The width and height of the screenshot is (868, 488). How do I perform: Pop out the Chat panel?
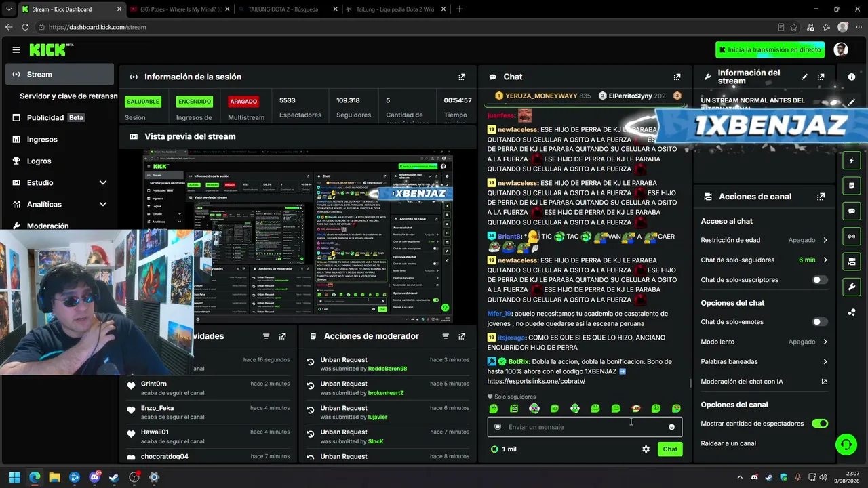click(x=677, y=77)
